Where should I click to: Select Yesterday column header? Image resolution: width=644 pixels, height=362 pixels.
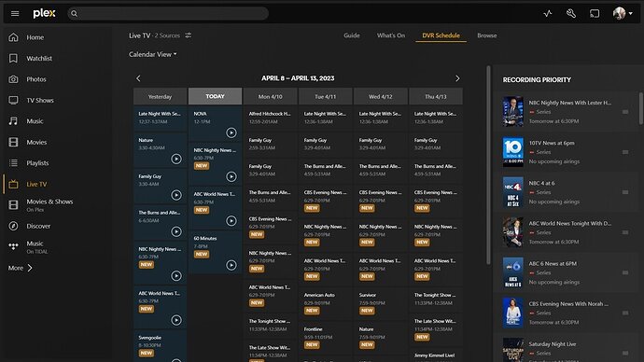pos(160,96)
